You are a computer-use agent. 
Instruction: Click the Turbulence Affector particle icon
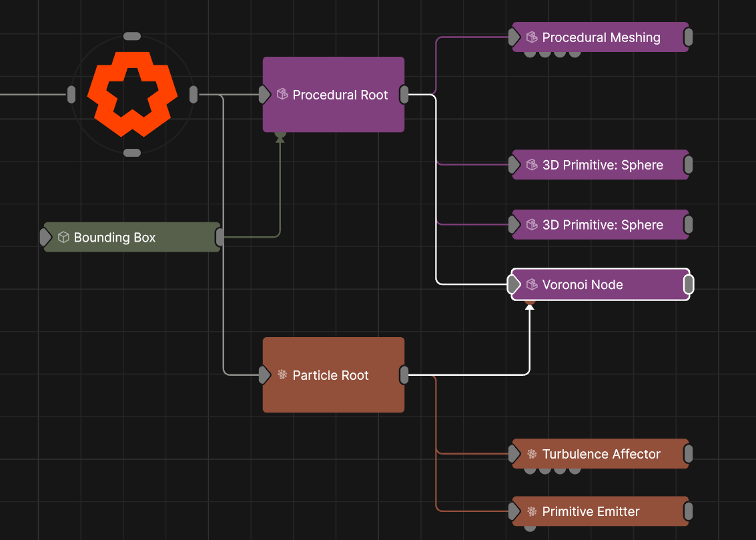tap(532, 454)
